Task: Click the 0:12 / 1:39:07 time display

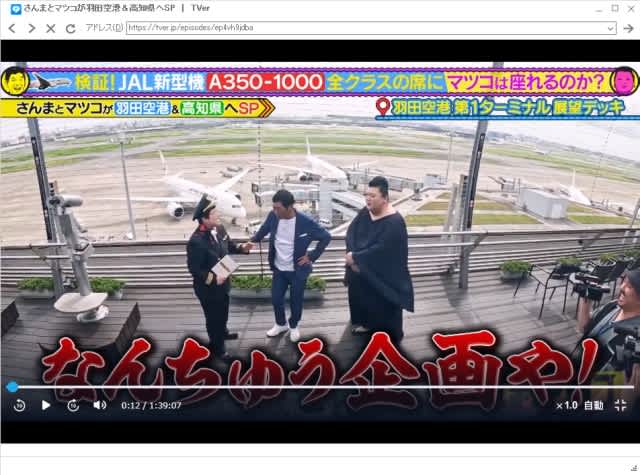Action: (151, 405)
